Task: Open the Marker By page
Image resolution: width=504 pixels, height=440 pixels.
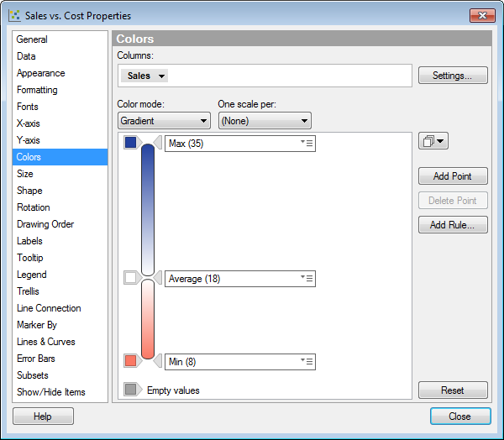Action: (x=60, y=325)
